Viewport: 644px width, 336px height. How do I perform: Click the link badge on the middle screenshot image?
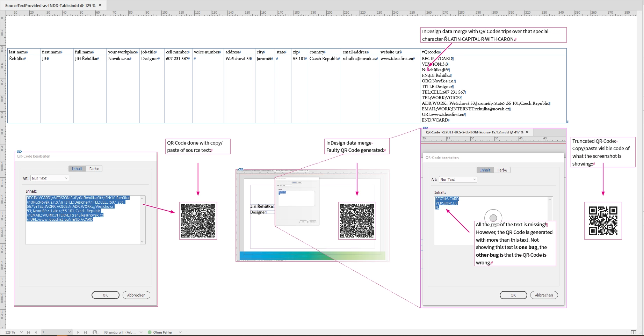(241, 169)
